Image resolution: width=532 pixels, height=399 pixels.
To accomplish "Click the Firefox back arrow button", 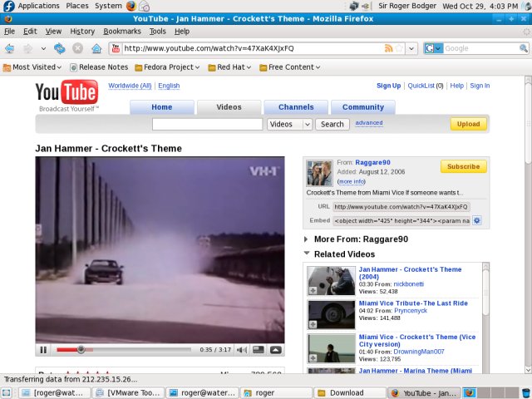I will (x=9, y=48).
